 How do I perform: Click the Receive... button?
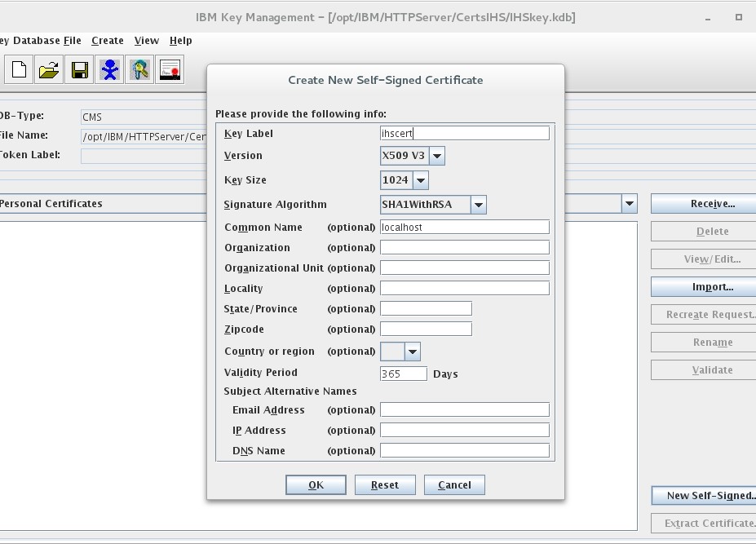(x=704, y=204)
